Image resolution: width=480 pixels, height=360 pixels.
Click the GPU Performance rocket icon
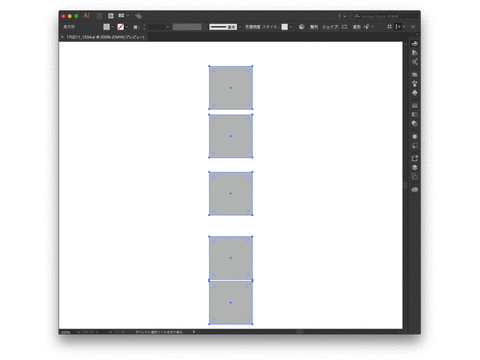[138, 16]
